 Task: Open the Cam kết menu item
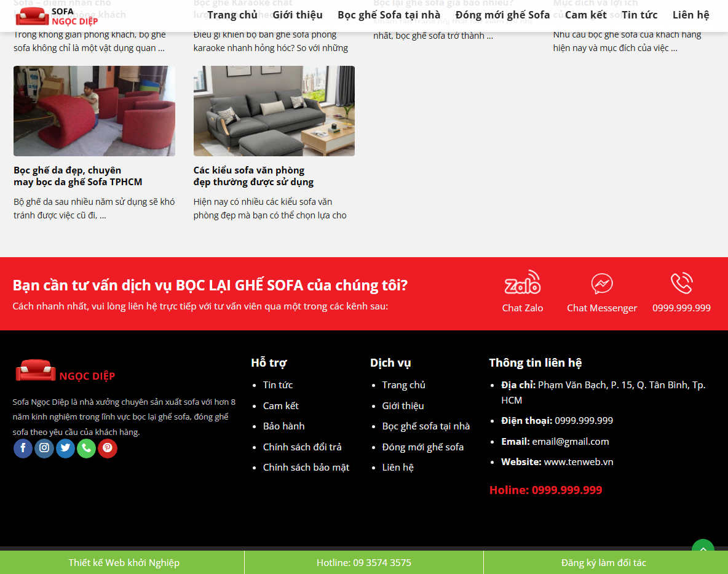pyautogui.click(x=585, y=14)
